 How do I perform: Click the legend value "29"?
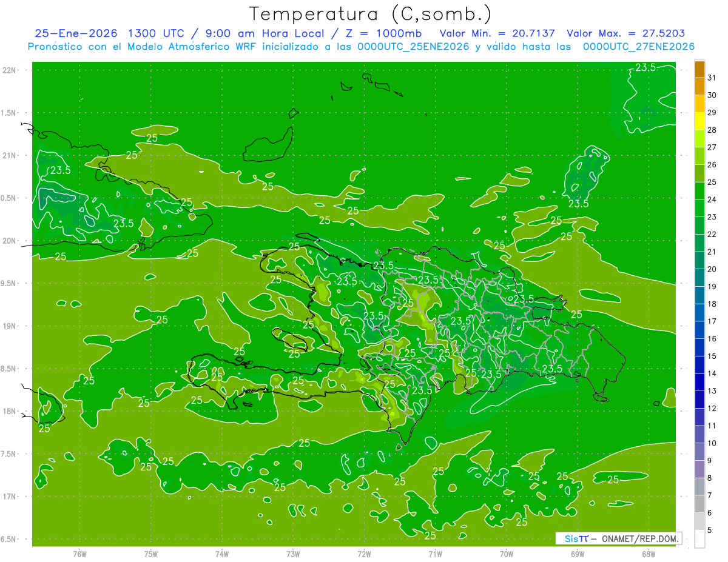(712, 113)
